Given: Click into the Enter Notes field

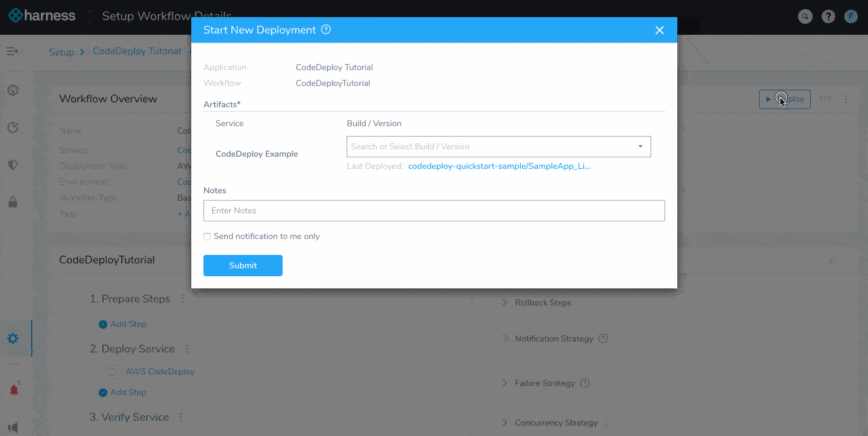Looking at the screenshot, I should pos(434,210).
